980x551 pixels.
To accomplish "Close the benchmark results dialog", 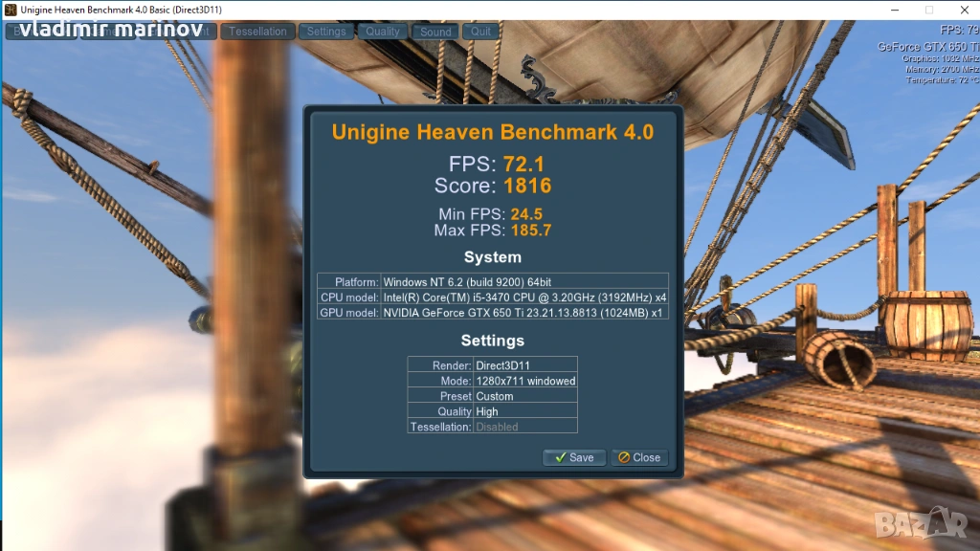I will [638, 457].
